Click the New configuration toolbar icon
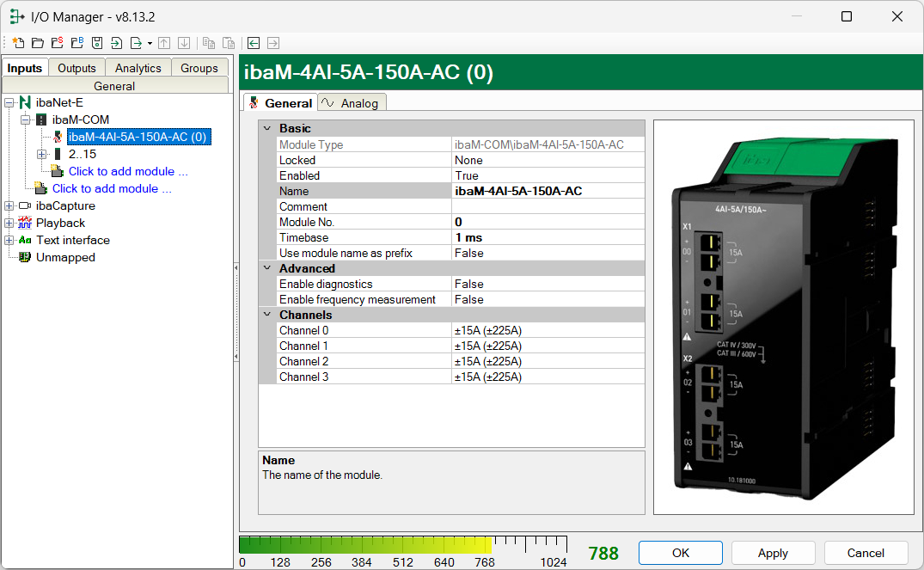 (x=18, y=43)
